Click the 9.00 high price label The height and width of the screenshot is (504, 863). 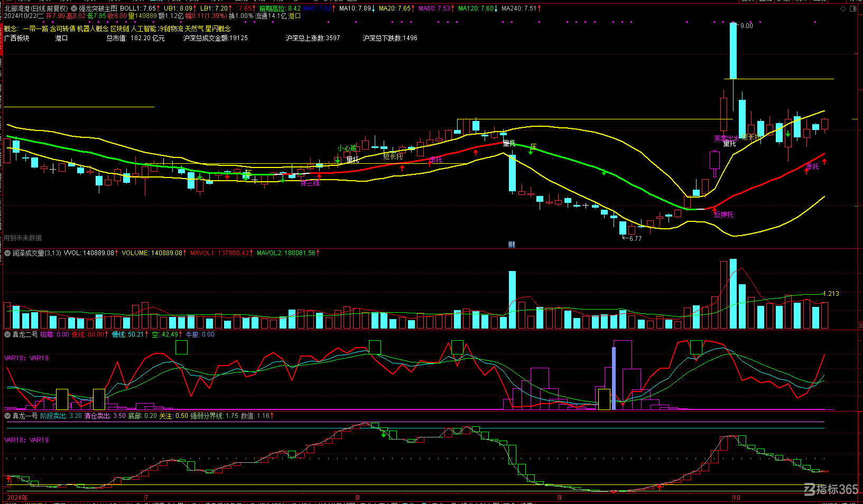coord(746,26)
